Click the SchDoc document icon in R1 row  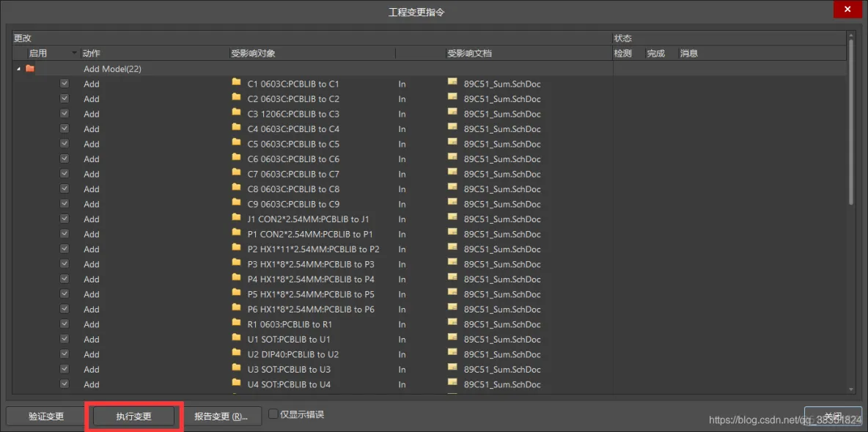(x=452, y=322)
